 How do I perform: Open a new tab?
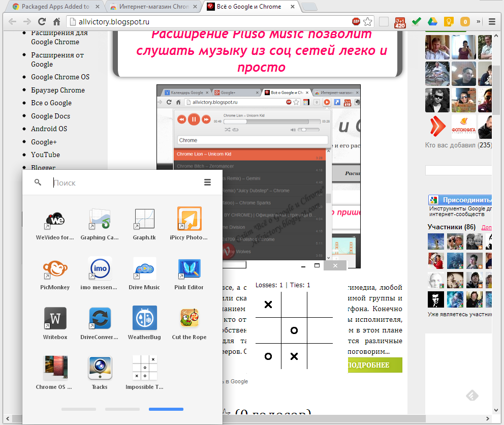[x=310, y=7]
